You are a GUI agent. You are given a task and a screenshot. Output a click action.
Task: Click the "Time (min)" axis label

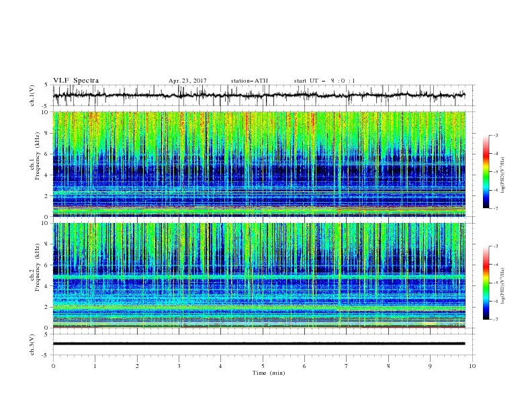pos(269,373)
